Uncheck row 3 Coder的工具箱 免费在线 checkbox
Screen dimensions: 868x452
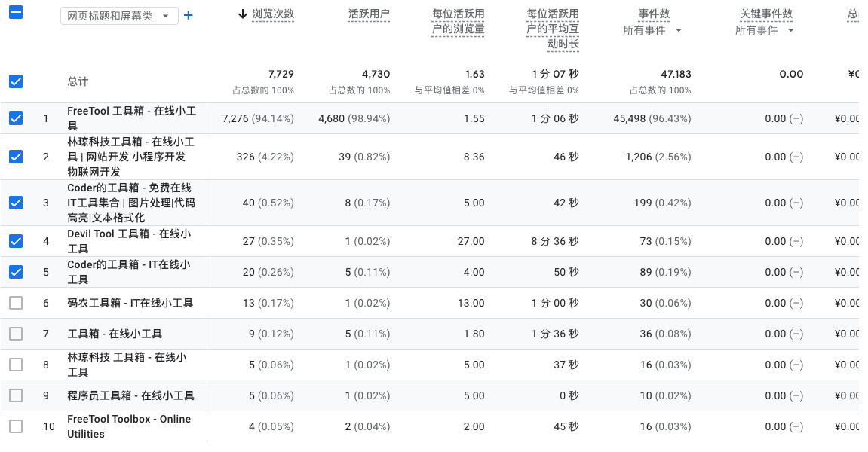click(16, 203)
